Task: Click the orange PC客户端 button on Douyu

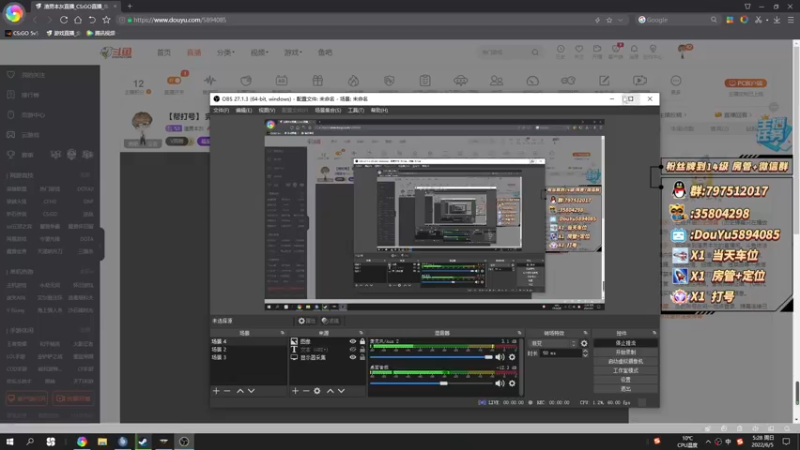Action: point(745,83)
